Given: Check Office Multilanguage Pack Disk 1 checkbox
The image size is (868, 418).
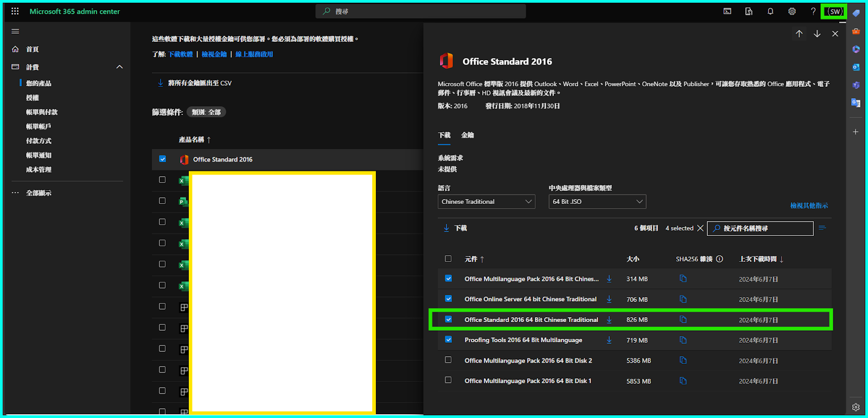Looking at the screenshot, I should 448,380.
